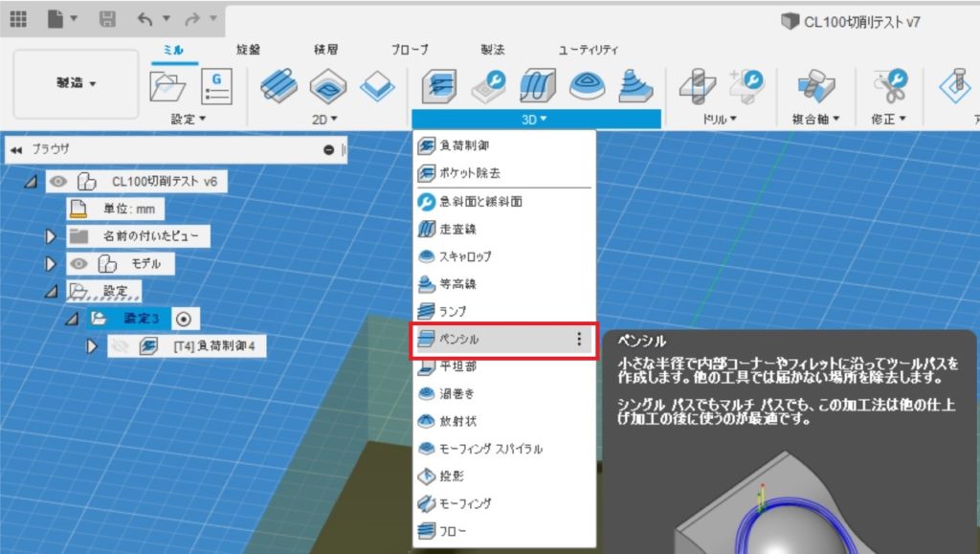Choose ランプ from the 3D menu
The height and width of the screenshot is (554, 980).
pyautogui.click(x=503, y=311)
